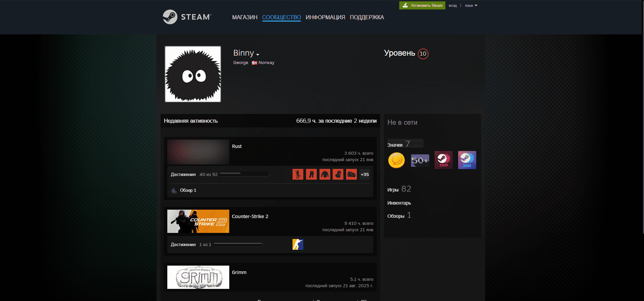Click the 9 410 ч. всего text
This screenshot has height=301, width=644.
(x=359, y=223)
